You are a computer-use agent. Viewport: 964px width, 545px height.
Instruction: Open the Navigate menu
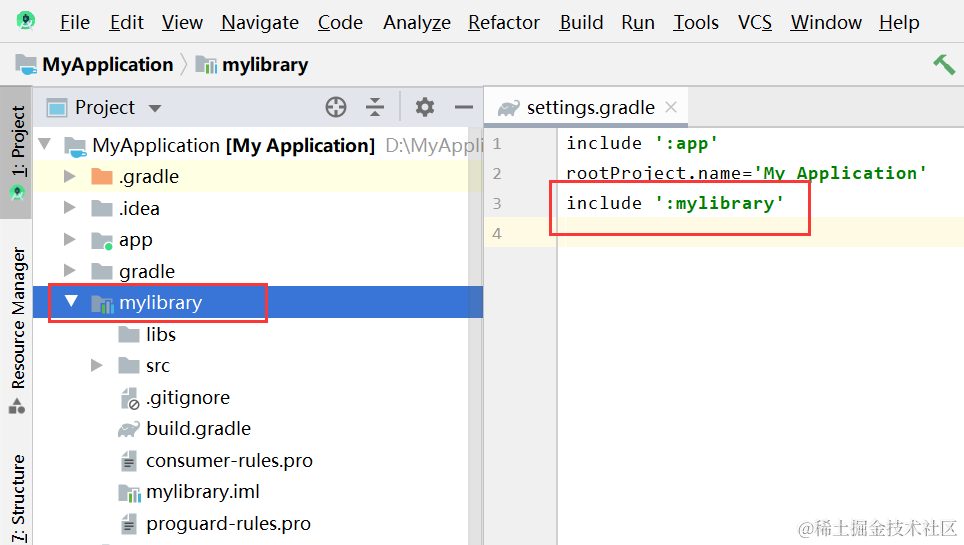259,23
